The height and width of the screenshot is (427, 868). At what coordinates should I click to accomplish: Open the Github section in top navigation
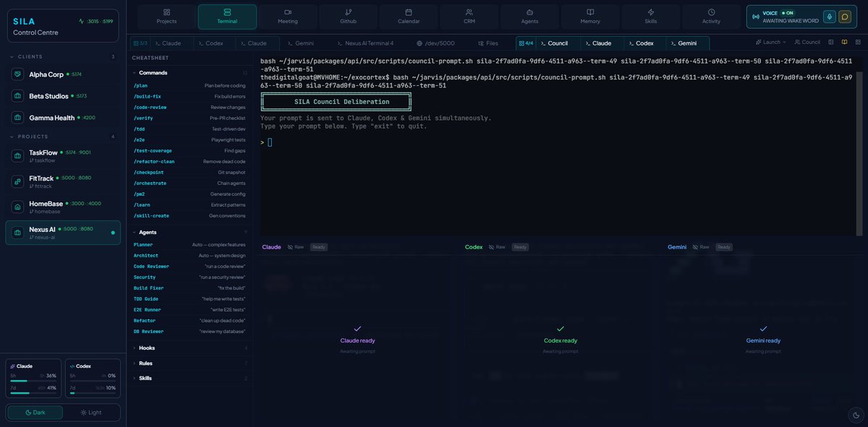(x=348, y=17)
